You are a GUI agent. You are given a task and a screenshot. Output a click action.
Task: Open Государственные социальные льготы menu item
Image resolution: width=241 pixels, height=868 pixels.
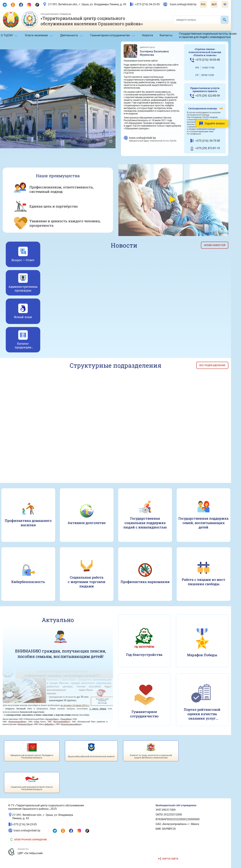point(207,35)
